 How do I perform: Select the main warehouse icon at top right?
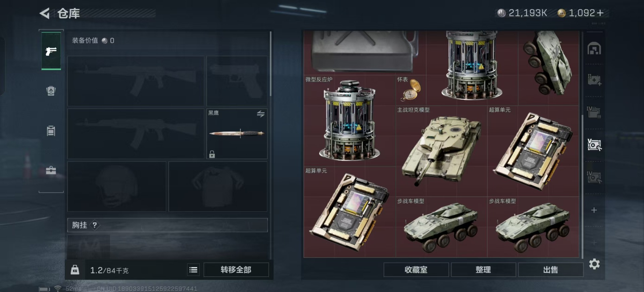[594, 49]
